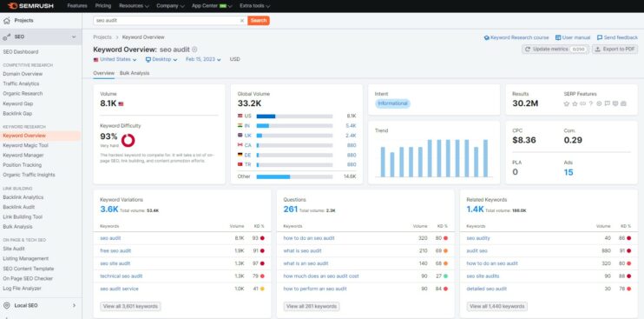Click the Local SEO pin icon
Viewport: 644px width, 319px height.
7,305
